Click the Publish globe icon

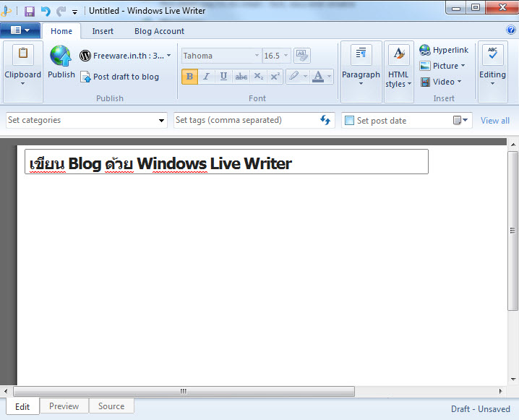(61, 56)
